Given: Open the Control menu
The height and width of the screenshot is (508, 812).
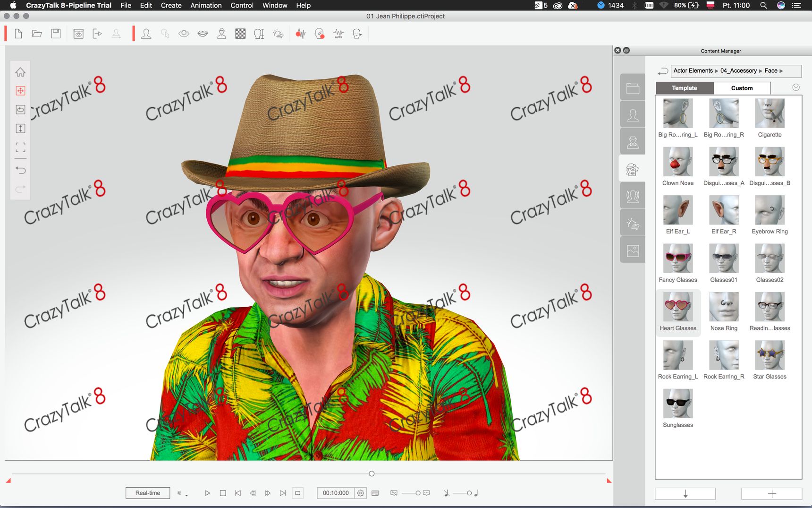Looking at the screenshot, I should coord(242,5).
